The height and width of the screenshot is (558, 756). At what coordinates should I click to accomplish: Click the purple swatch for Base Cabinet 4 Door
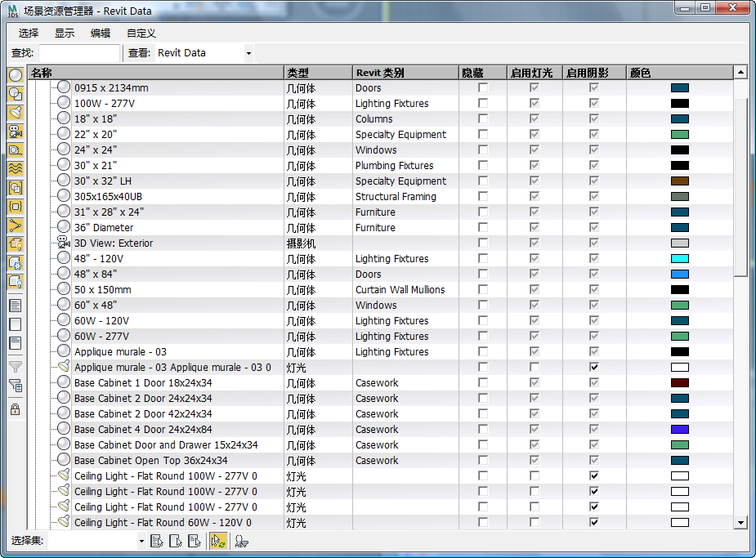tap(680, 430)
